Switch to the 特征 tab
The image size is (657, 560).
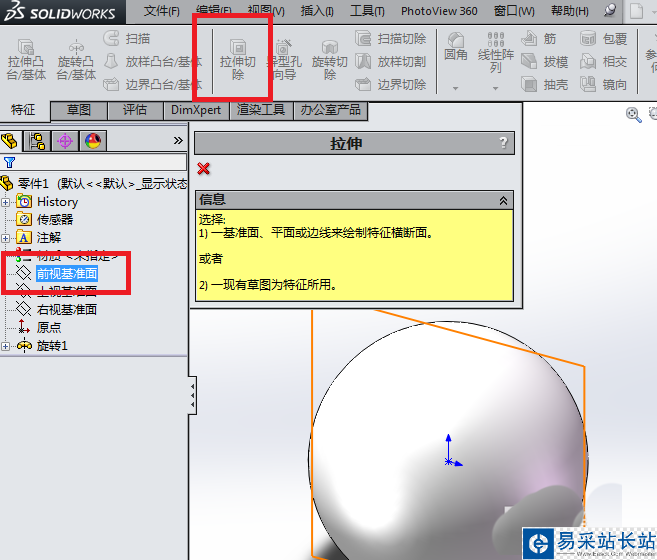[23, 110]
